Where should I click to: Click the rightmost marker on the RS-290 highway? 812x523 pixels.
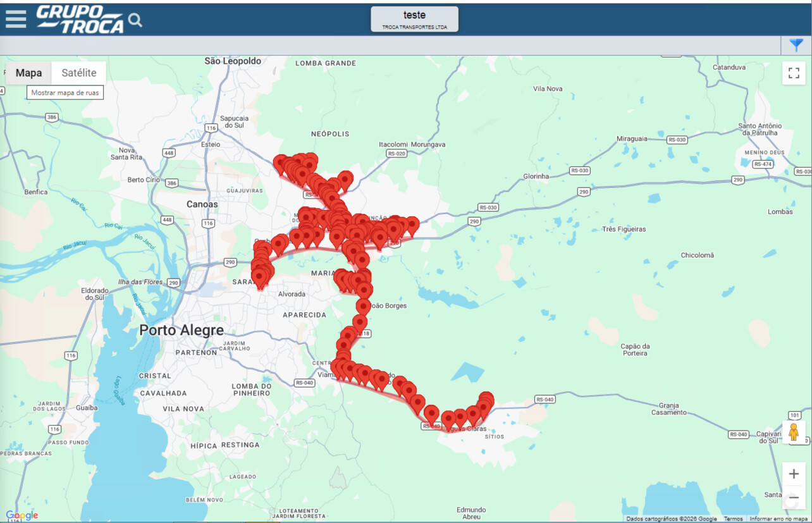click(412, 225)
